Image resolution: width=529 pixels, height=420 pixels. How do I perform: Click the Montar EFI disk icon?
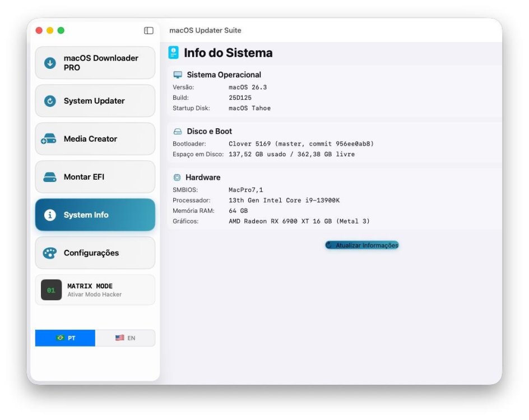pos(50,177)
